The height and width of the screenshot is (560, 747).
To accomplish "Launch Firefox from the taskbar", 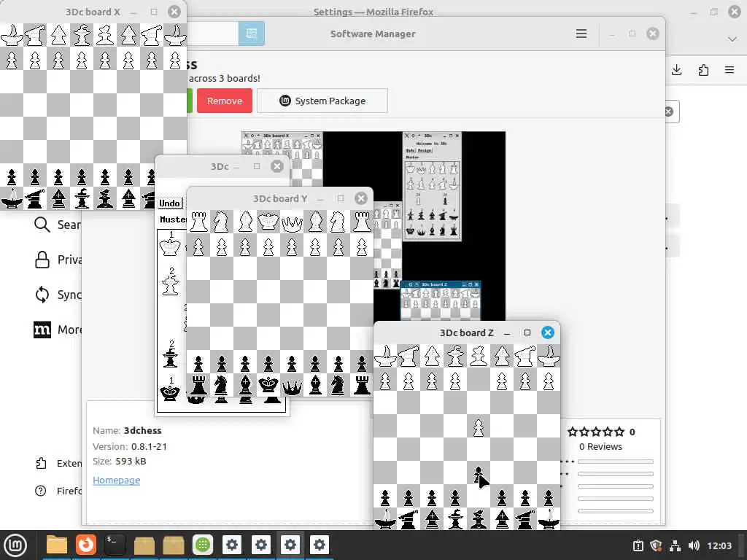I will coord(86,545).
